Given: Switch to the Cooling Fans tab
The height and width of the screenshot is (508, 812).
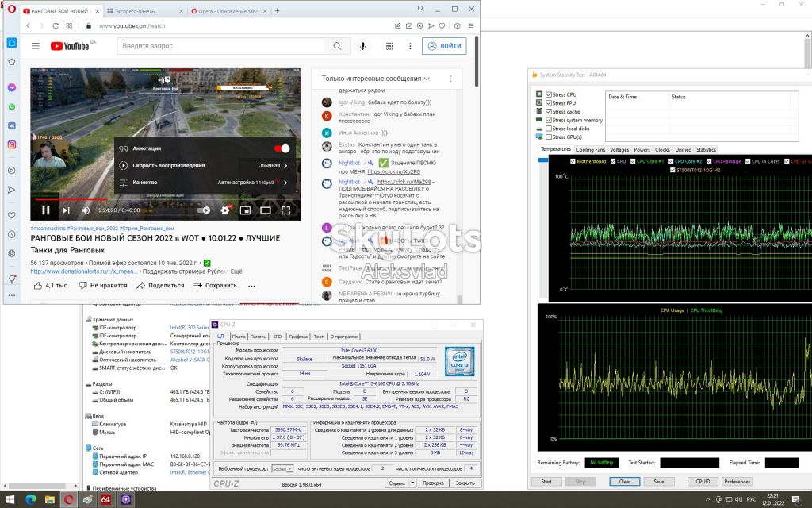Looking at the screenshot, I should 590,150.
